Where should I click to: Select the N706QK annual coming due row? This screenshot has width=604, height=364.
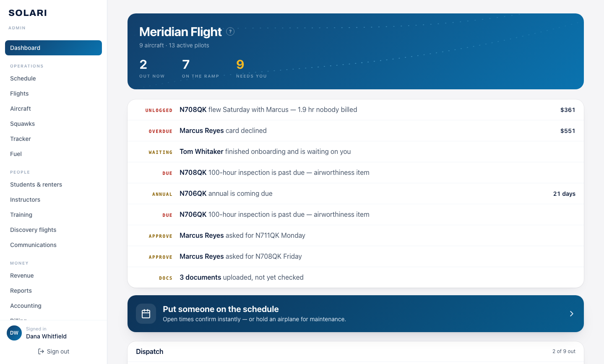[356, 194]
